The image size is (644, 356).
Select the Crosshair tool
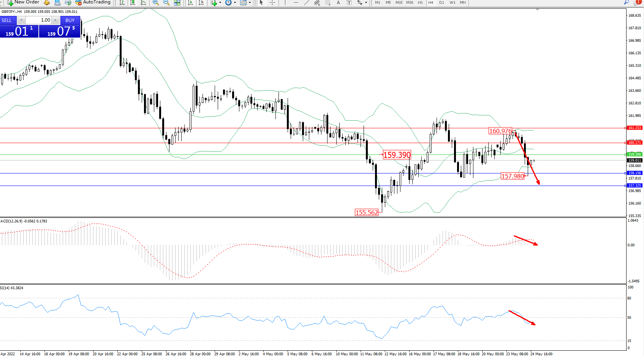272,3
